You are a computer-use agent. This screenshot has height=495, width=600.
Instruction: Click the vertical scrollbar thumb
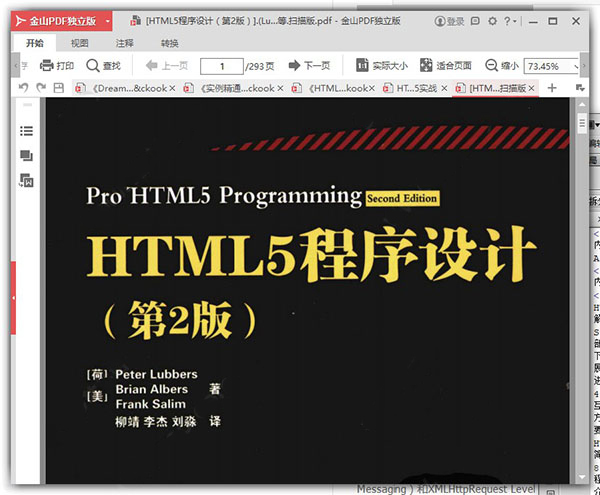coord(582,123)
